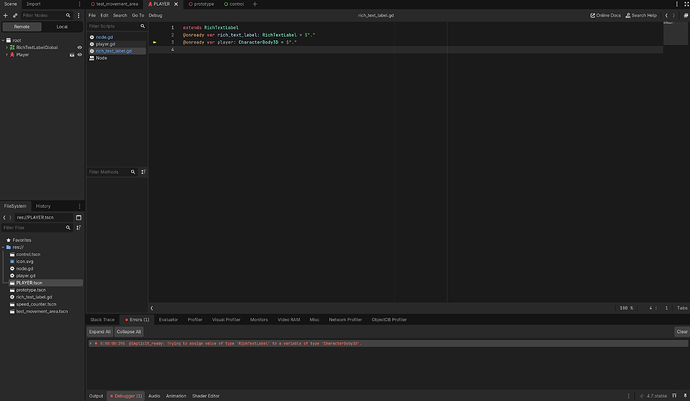Collapse the root node tree
The image size is (690, 401).
coord(3,40)
